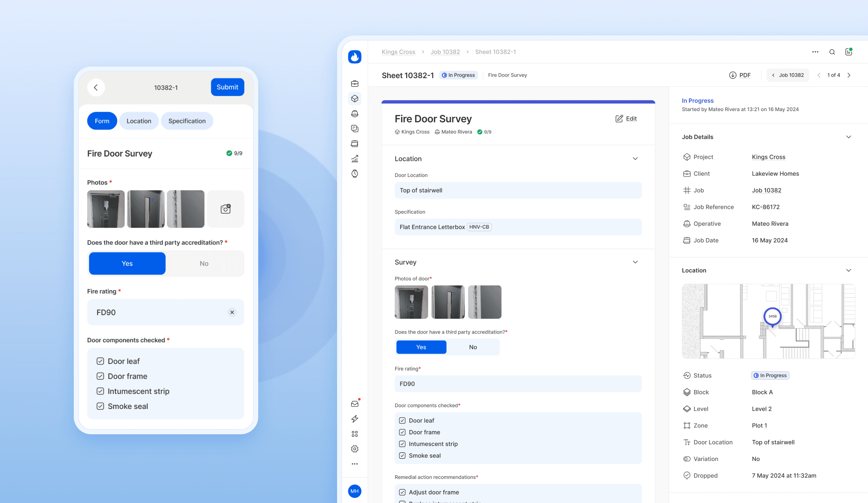This screenshot has width=868, height=503.
Task: Click the three-dot overflow menu icon
Action: [815, 51]
